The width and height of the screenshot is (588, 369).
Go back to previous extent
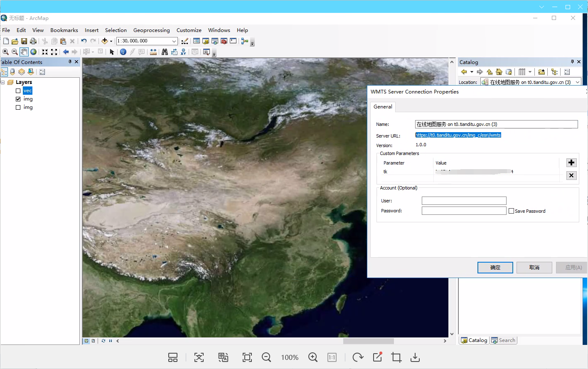[x=66, y=52]
